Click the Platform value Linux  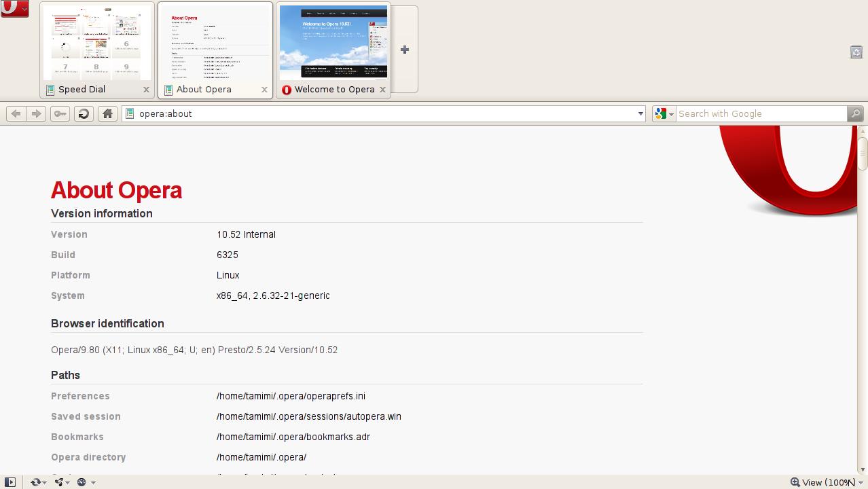228,275
